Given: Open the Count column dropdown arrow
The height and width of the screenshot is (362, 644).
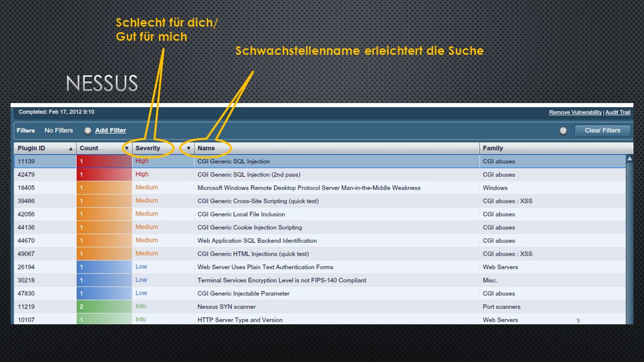Looking at the screenshot, I should pos(127,149).
